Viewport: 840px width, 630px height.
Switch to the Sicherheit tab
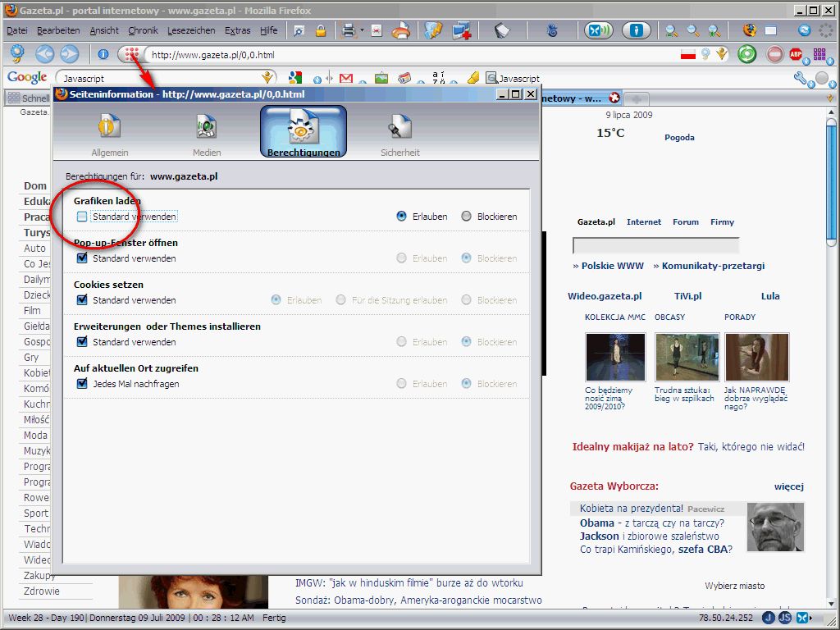(x=400, y=133)
